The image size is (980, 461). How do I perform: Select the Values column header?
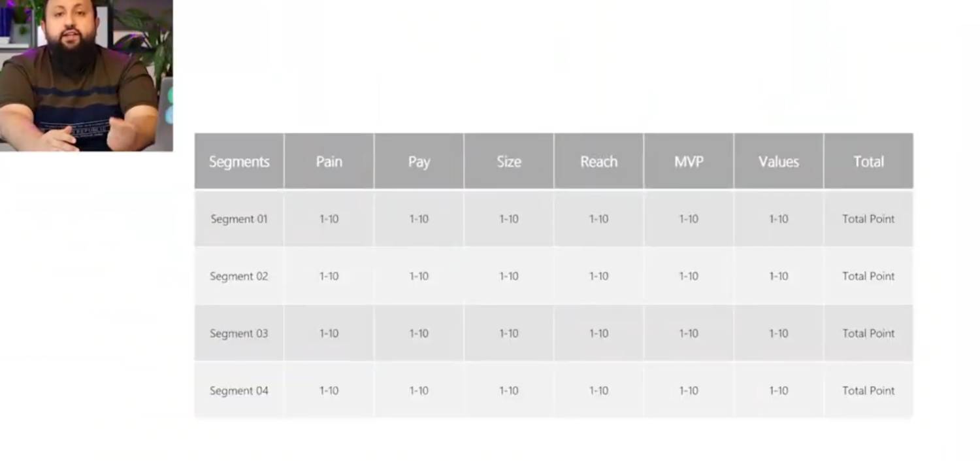tap(779, 162)
